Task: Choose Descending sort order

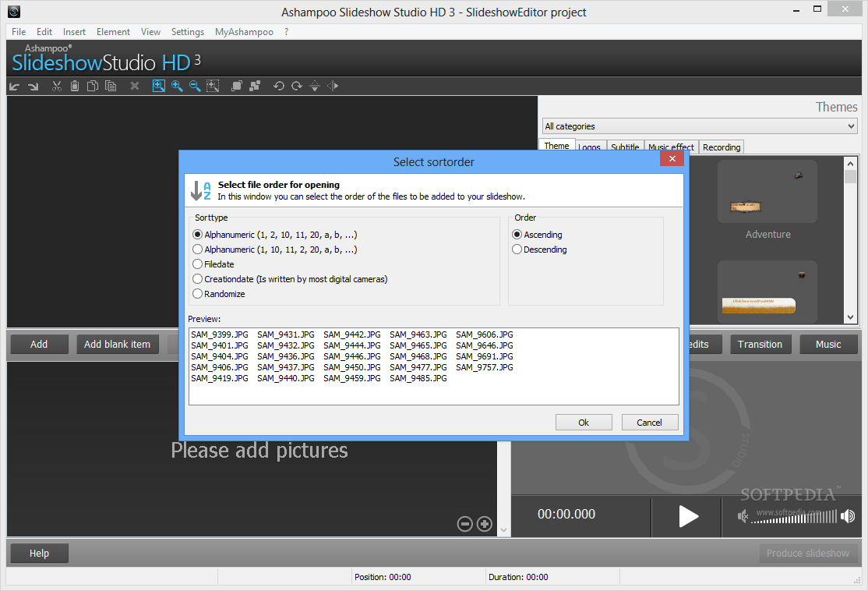Action: [517, 249]
